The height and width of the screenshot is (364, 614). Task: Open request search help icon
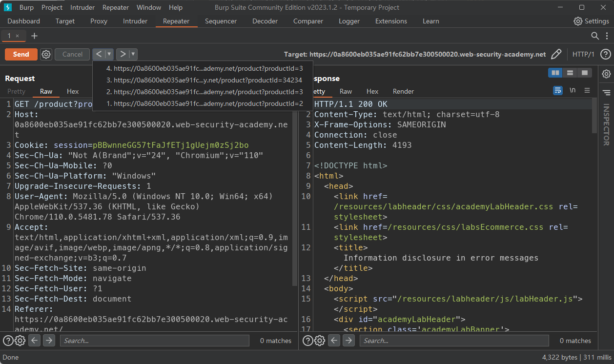(x=8, y=341)
